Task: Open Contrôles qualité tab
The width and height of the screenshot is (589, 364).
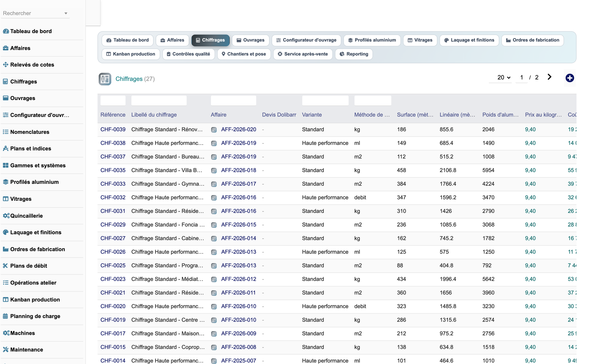Action: (x=189, y=54)
